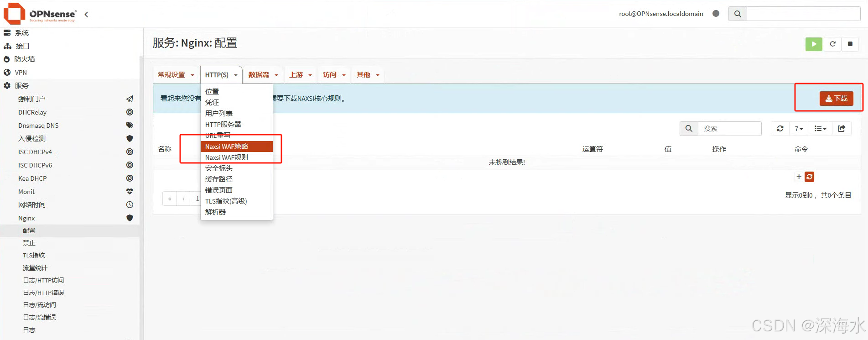
Task: Select 安全标头 from the menu
Action: [237, 168]
